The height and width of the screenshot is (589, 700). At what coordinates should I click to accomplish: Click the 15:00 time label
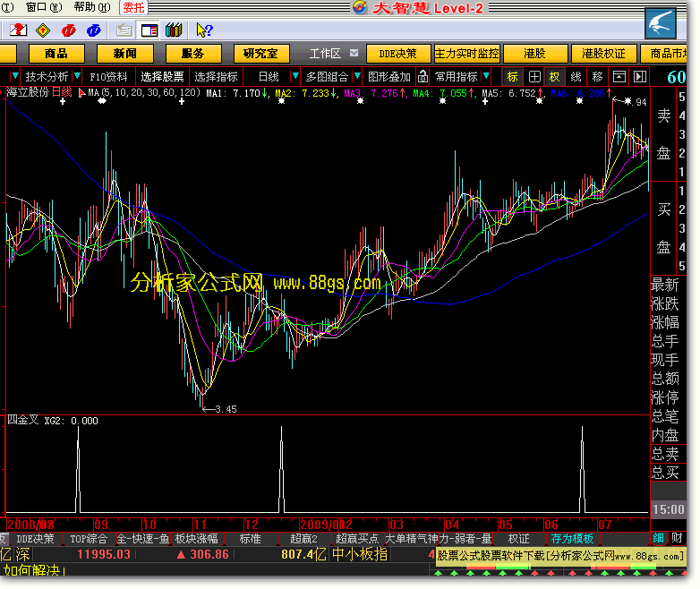tap(669, 509)
